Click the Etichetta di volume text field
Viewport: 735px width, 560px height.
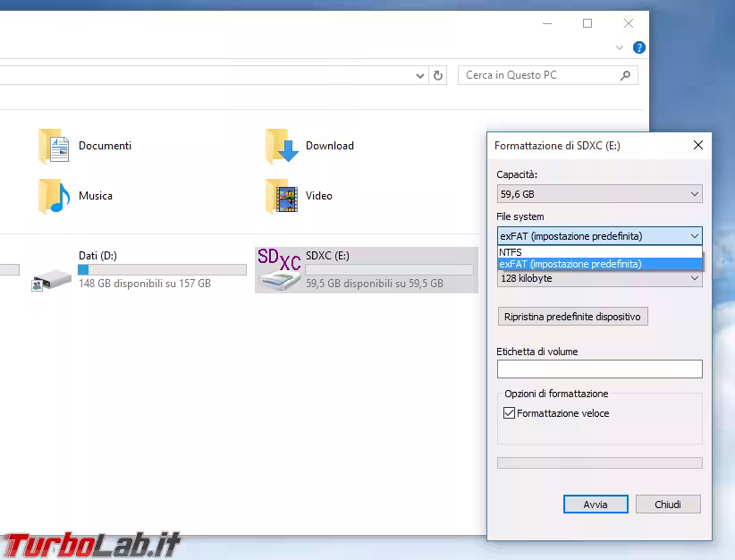[x=599, y=369]
